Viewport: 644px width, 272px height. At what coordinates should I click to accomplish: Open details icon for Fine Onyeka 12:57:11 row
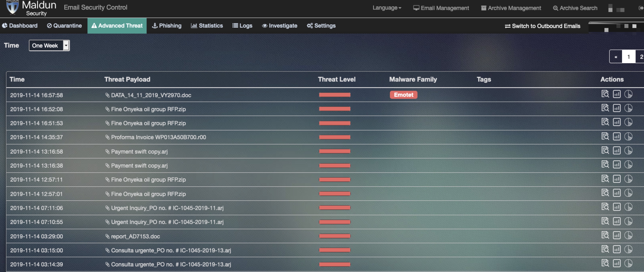(x=605, y=179)
